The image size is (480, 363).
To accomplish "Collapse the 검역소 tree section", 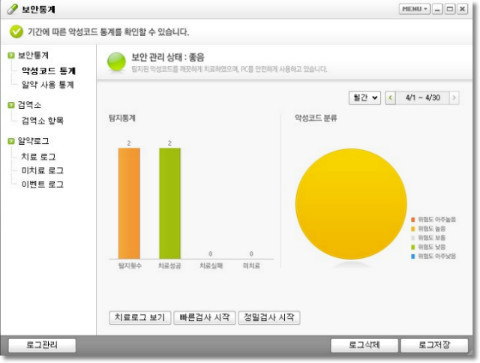I will (11, 105).
